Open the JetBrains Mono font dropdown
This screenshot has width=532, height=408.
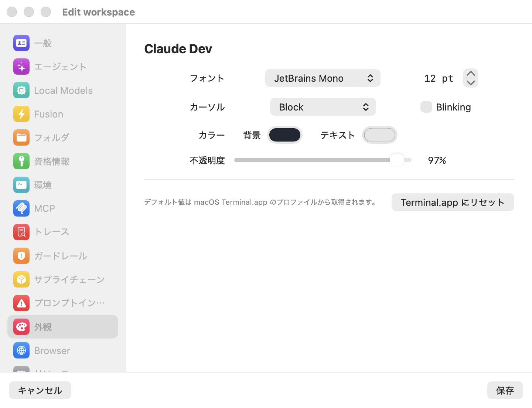(x=323, y=78)
